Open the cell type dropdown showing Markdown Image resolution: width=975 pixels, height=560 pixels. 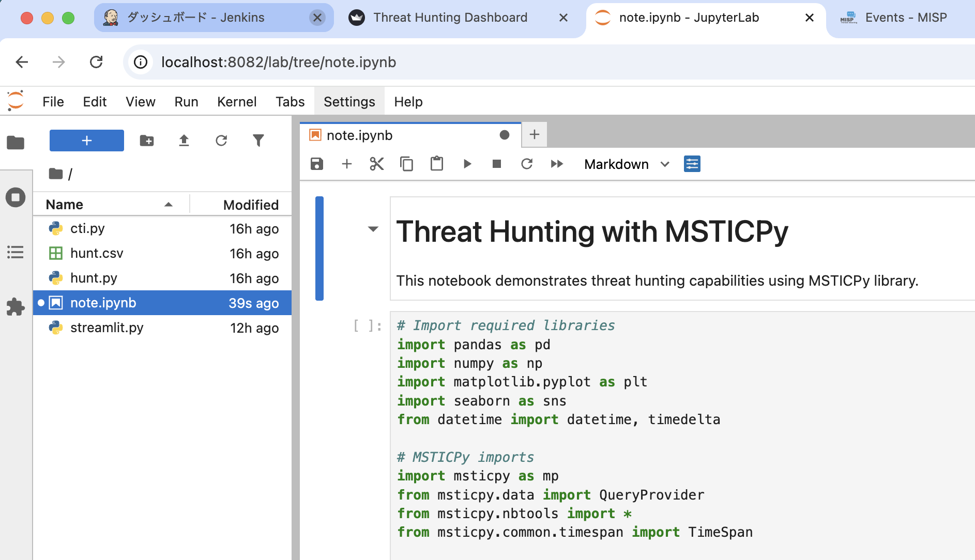[627, 164]
